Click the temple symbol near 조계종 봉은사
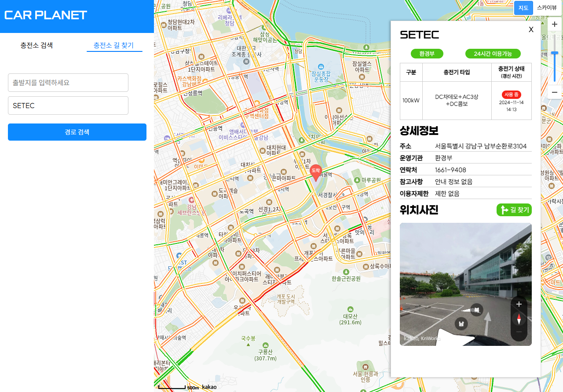Image resolution: width=563 pixels, height=392 pixels. click(247, 62)
